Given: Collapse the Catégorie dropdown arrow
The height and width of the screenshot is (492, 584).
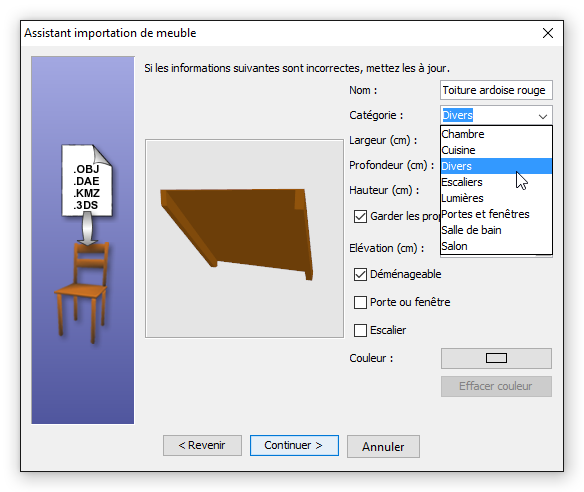Looking at the screenshot, I should click(x=543, y=116).
